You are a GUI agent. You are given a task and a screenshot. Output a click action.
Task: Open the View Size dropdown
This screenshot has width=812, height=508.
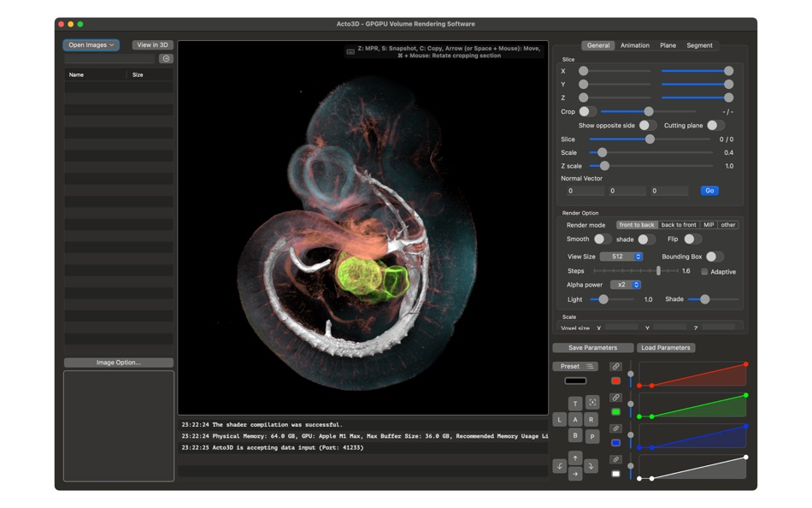pyautogui.click(x=621, y=257)
